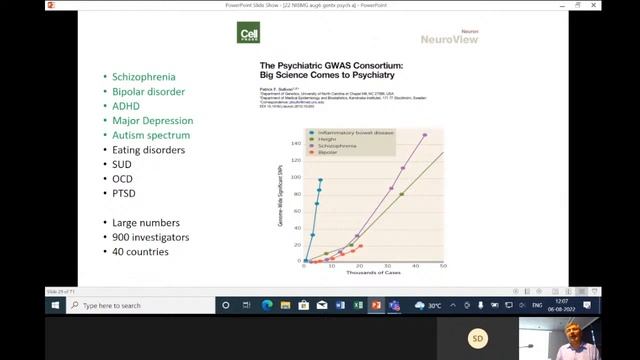Minimize the PowerPoint Slide Show window
Screen dimensions: 640x360
[x=562, y=5]
